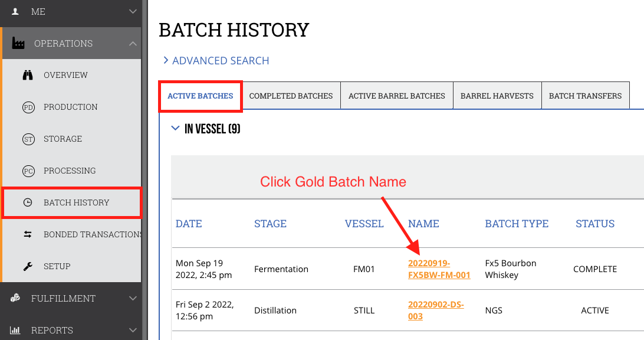Expand the ME menu chevron
The width and height of the screenshot is (644, 340).
tap(133, 12)
